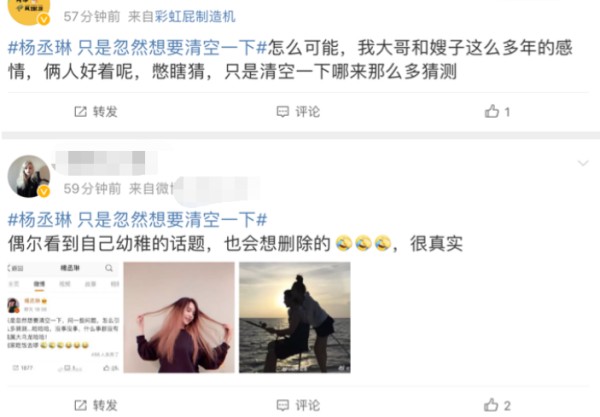This screenshot has height=417, width=600.
Task: Click the comment icon on second post
Action: coord(282,405)
